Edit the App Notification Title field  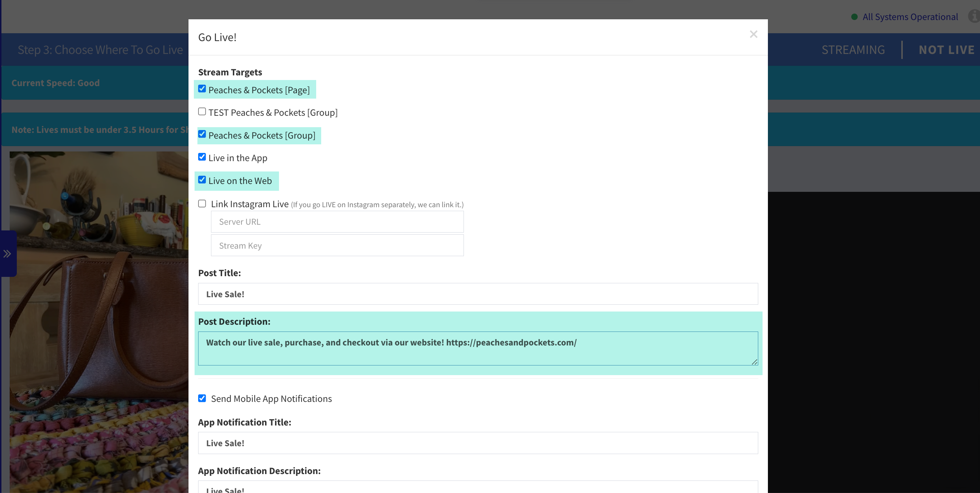[x=478, y=443]
